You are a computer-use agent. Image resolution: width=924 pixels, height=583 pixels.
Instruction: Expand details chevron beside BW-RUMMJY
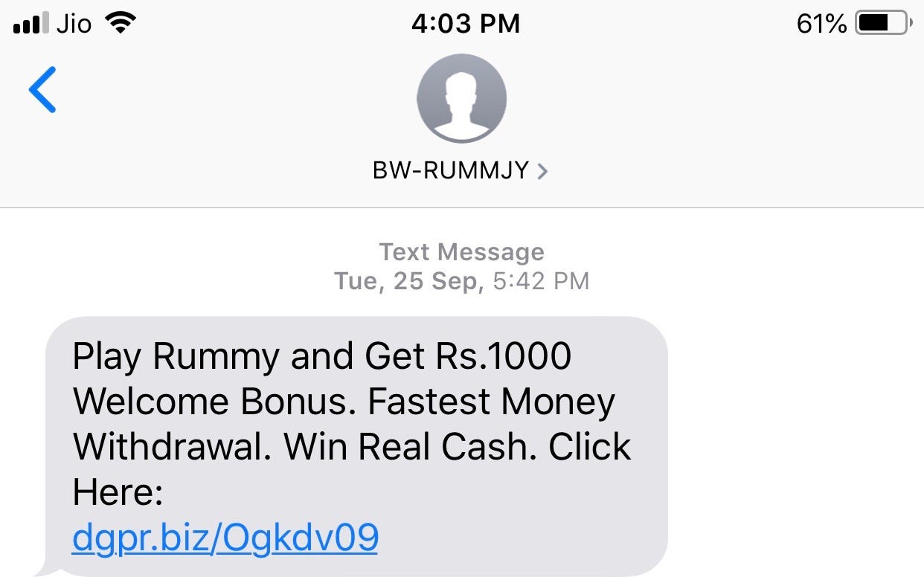[x=542, y=171]
